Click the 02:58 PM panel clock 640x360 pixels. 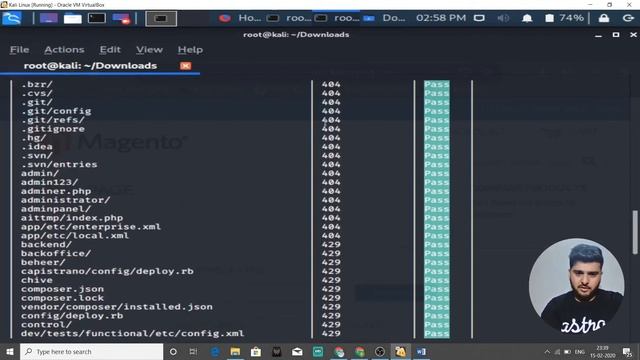pyautogui.click(x=441, y=18)
